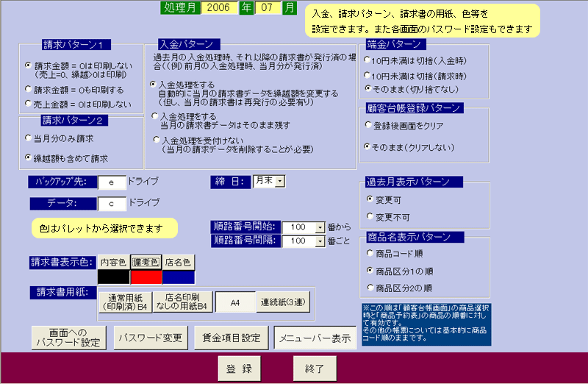Click the 終了 button
This screenshot has height=384, width=588.
[x=315, y=369]
